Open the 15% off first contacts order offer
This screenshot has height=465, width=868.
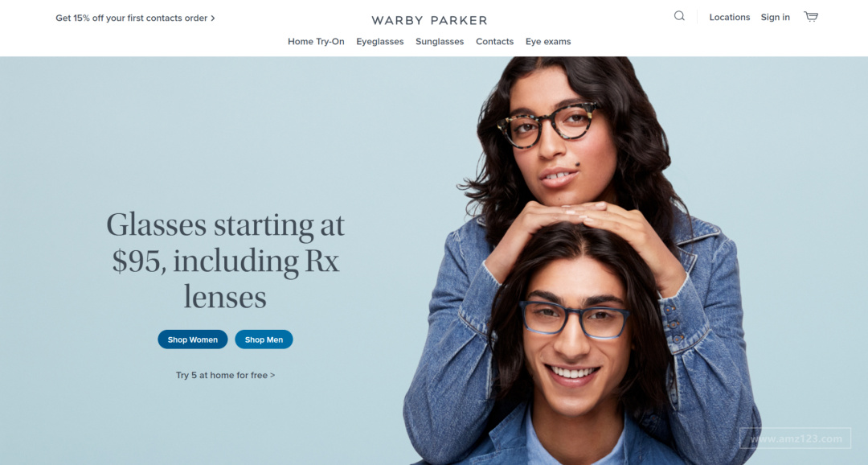click(135, 19)
